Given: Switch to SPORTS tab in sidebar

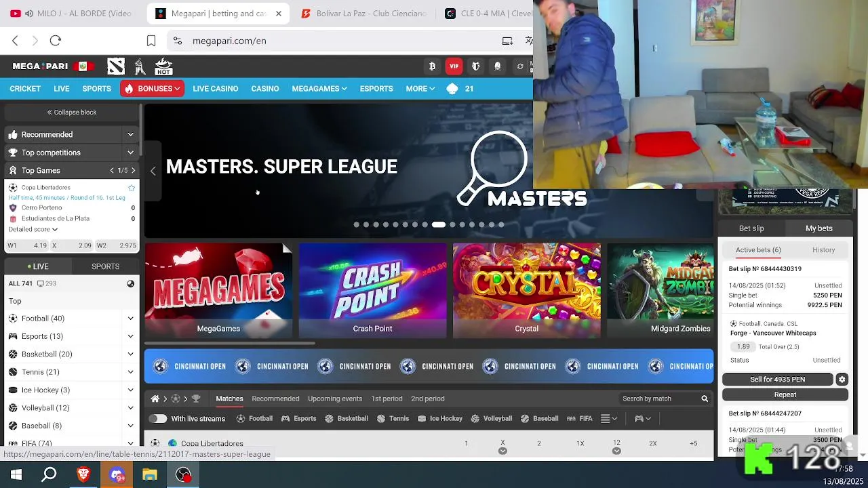Looking at the screenshot, I should point(105,266).
